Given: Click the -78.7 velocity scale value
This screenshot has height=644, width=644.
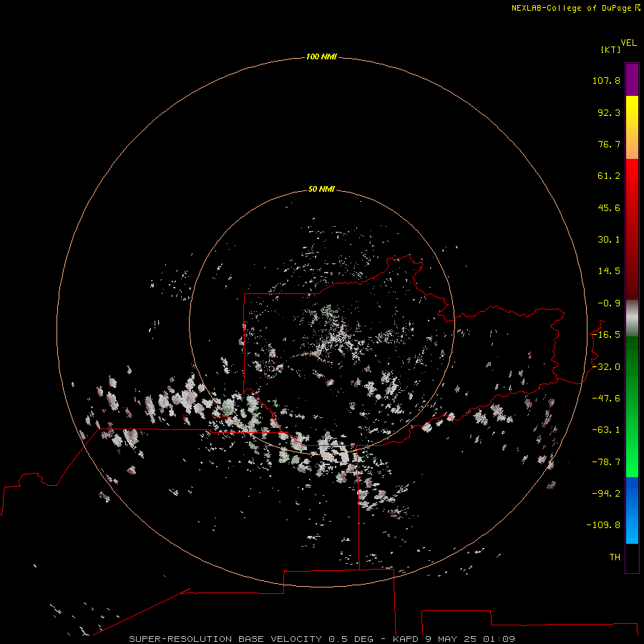Looking at the screenshot, I should tap(606, 462).
